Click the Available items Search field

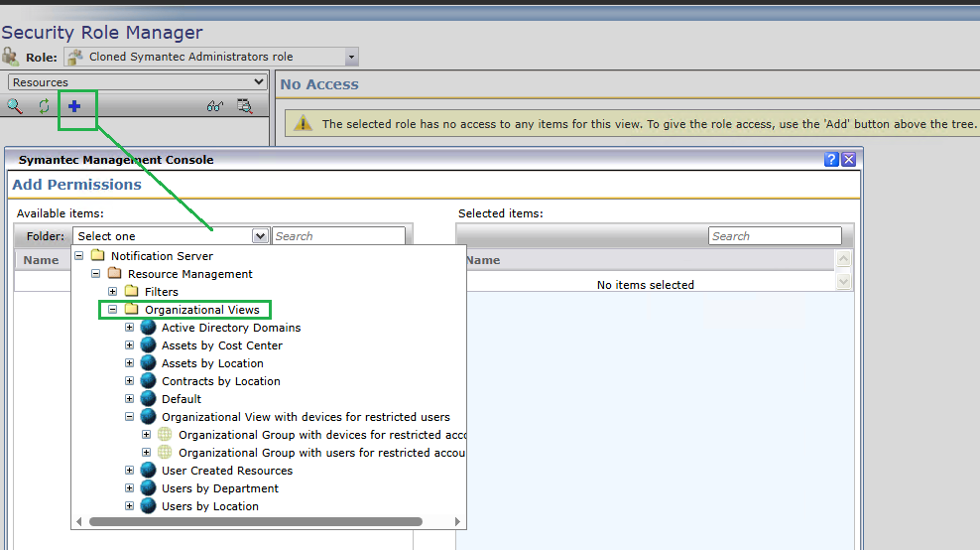click(x=339, y=236)
